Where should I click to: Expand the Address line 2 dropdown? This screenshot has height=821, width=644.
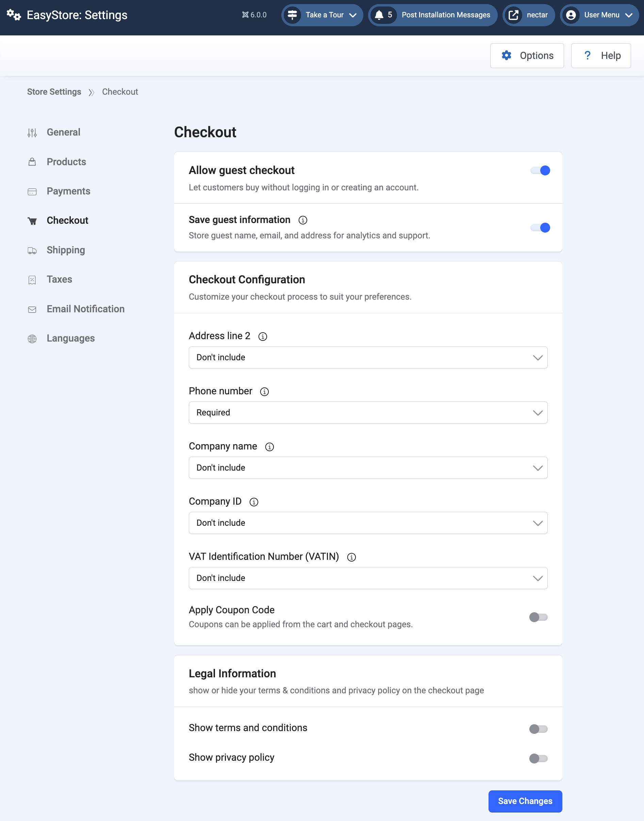[368, 358]
